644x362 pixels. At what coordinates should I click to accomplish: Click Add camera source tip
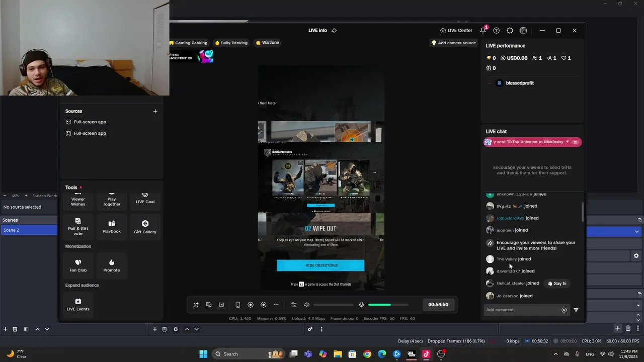pos(453,43)
